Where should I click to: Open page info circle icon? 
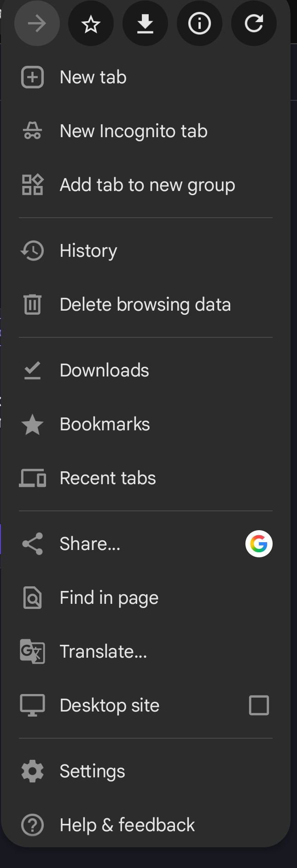[x=199, y=23]
